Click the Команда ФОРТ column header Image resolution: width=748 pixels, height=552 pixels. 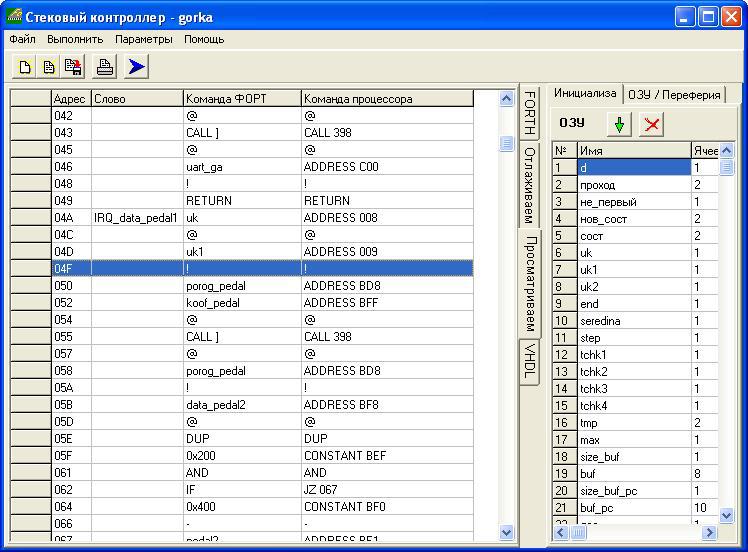pos(241,99)
